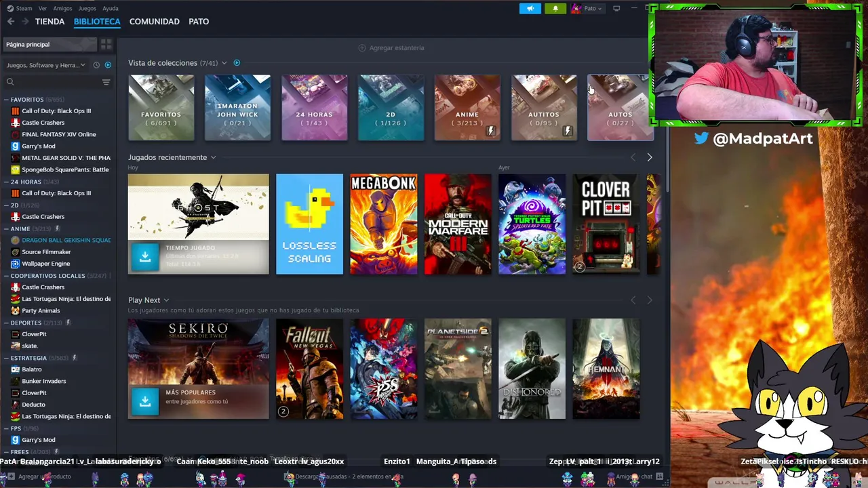Viewport: 868px width, 488px height.
Task: Open Fallout New Vegas cover
Action: point(309,369)
